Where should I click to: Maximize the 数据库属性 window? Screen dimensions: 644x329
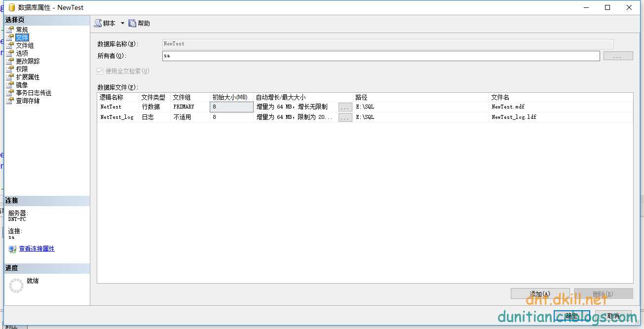pos(607,7)
